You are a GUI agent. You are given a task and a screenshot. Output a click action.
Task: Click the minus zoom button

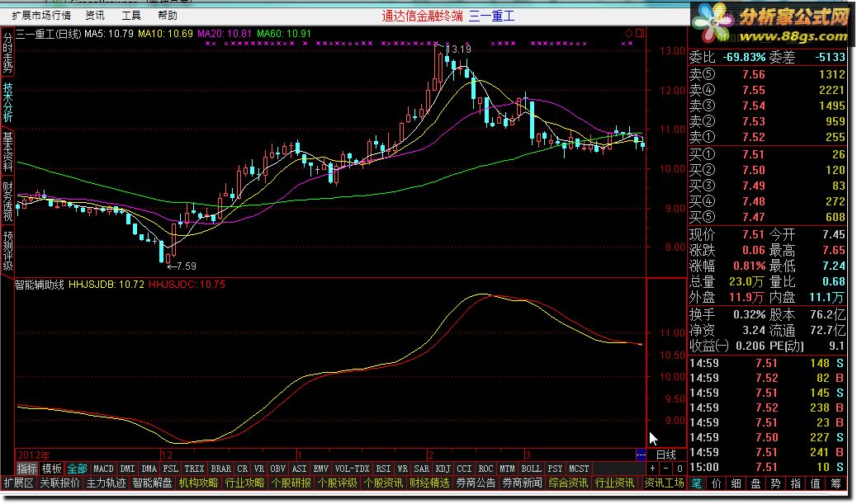(x=665, y=469)
